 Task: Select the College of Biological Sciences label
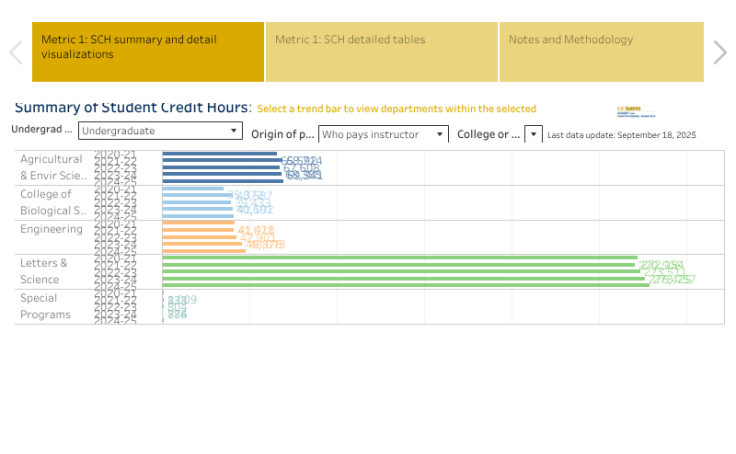click(52, 202)
